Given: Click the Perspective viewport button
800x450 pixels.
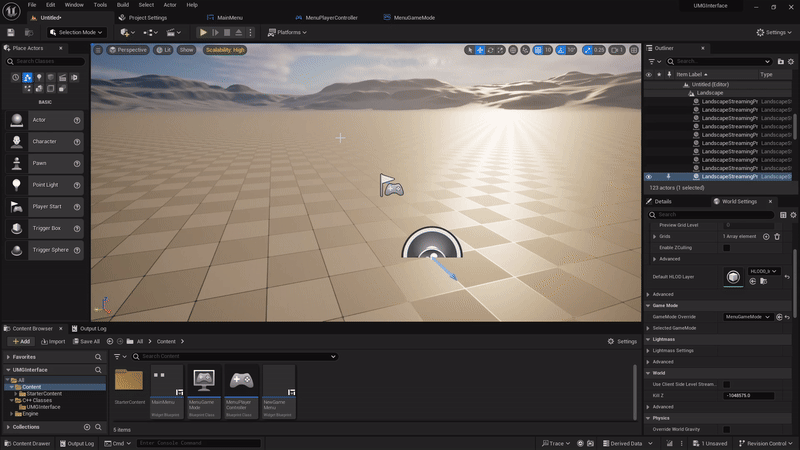Looking at the screenshot, I should tap(128, 50).
